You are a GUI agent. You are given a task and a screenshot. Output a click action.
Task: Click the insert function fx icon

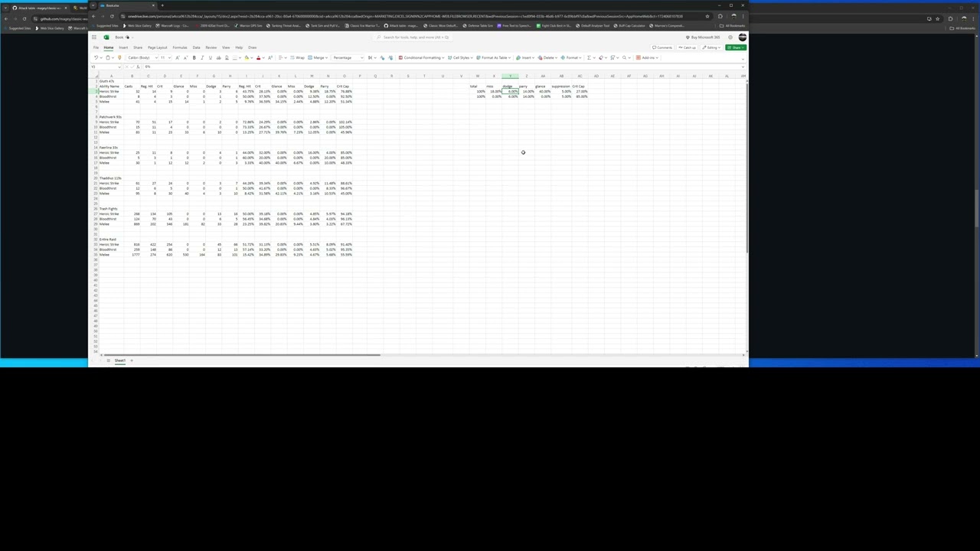coord(138,67)
